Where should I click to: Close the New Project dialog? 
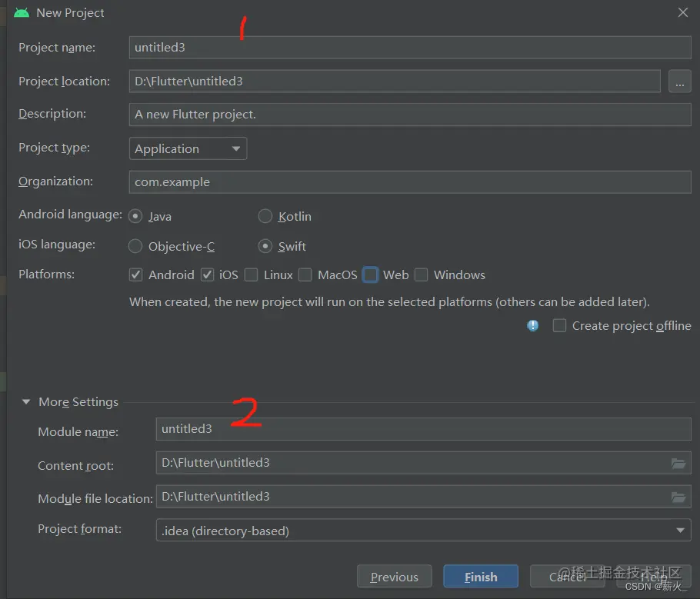tap(682, 12)
